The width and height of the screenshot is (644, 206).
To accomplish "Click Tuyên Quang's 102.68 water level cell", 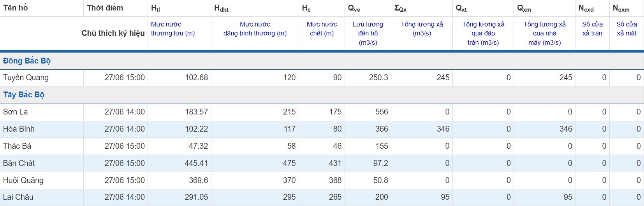I will click(x=196, y=77).
